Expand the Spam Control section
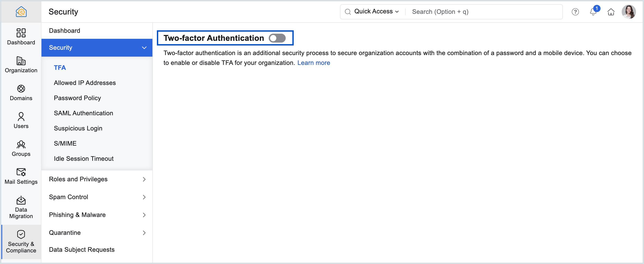 click(97, 197)
